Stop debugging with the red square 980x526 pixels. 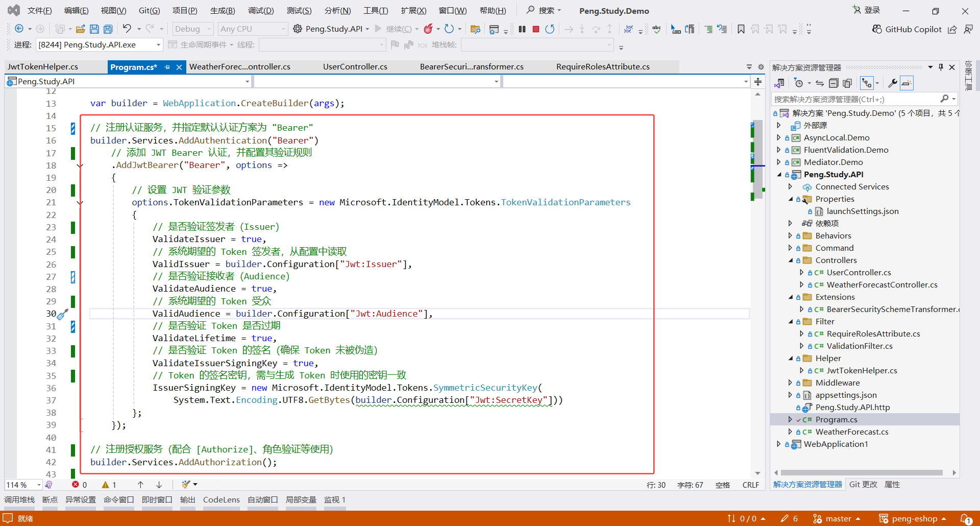(x=536, y=29)
